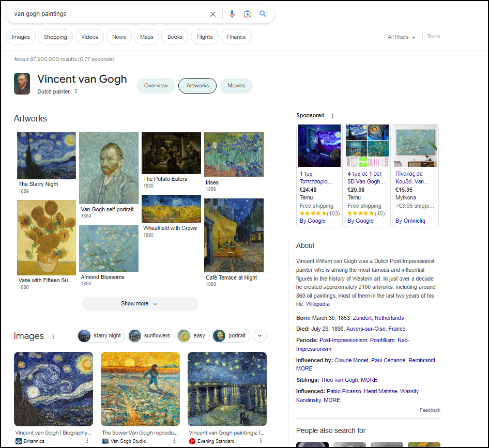Clear the search box with the X icon
The image size is (489, 448).
coord(213,14)
